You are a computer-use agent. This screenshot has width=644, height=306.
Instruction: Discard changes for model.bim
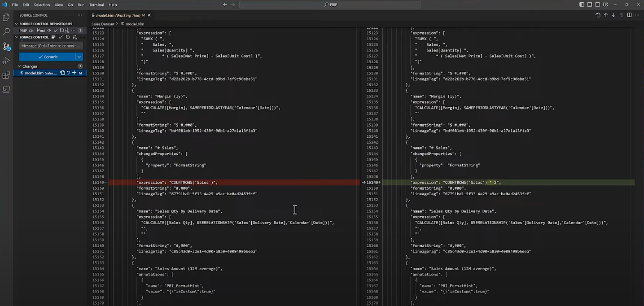coord(68,73)
